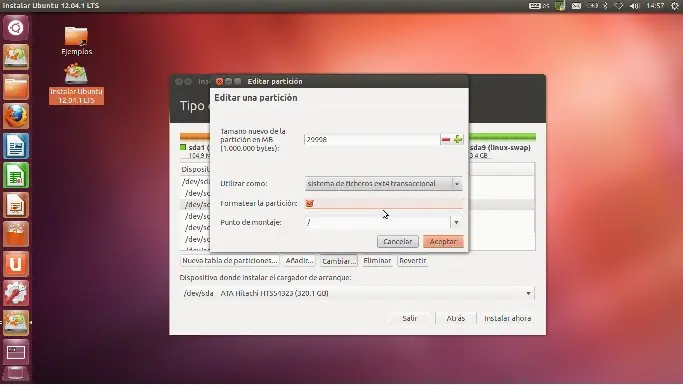
Task: Decrease partition size with minus button
Action: click(446, 139)
